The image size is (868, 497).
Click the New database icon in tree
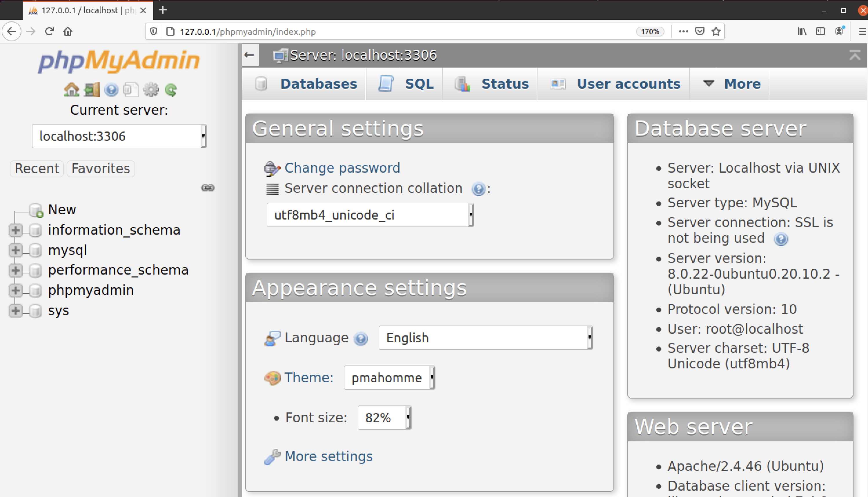pos(36,210)
